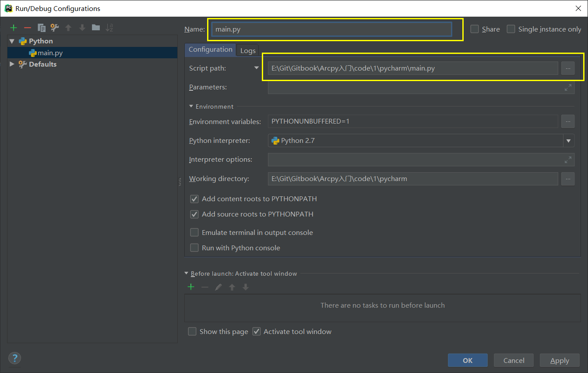Uncheck Add content roots to PYTHONPATH
This screenshot has width=588, height=373.
(194, 199)
